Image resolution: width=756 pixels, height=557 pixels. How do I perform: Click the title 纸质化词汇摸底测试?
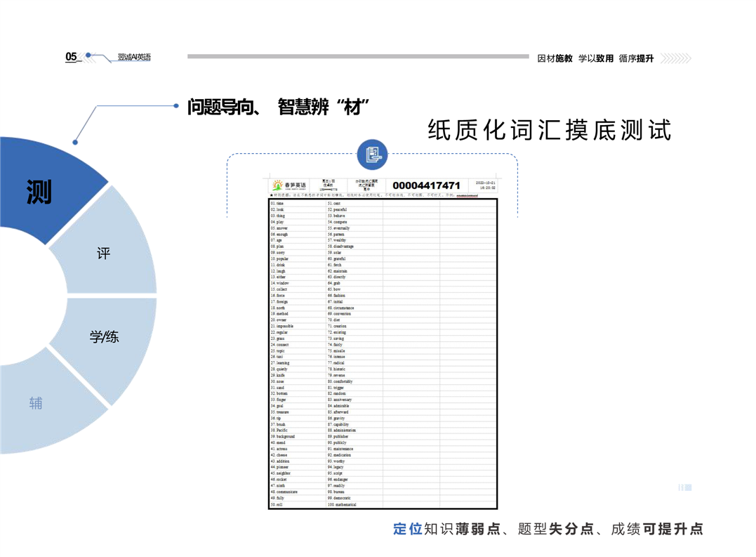[549, 130]
